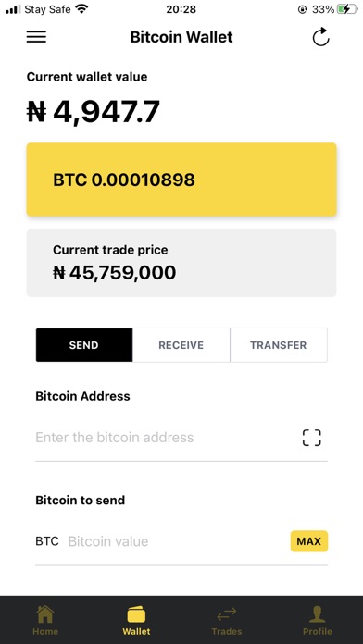The width and height of the screenshot is (363, 644).
Task: Focus the bitcoin address field
Action: 165,438
